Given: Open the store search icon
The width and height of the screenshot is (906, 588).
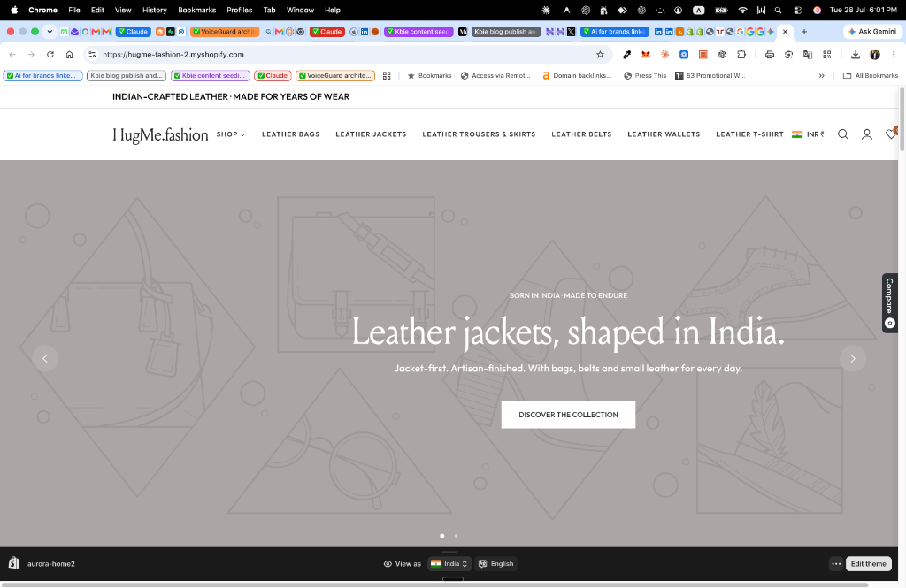Looking at the screenshot, I should point(843,134).
